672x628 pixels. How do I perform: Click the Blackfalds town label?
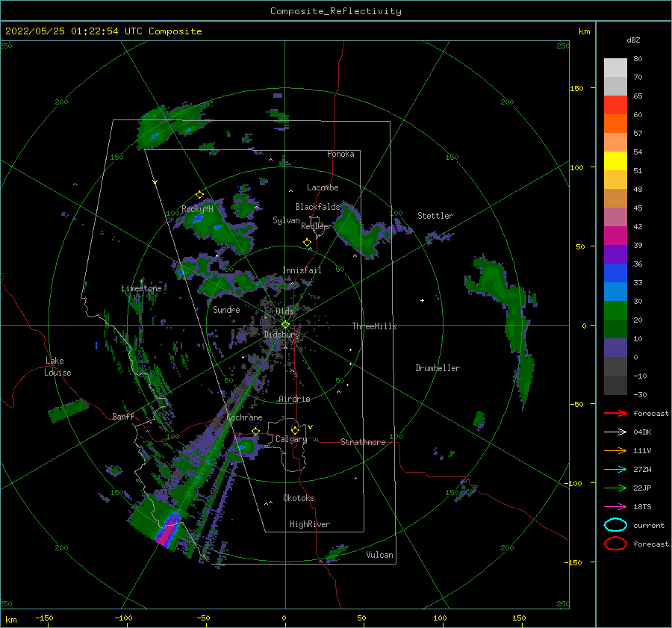tap(317, 207)
